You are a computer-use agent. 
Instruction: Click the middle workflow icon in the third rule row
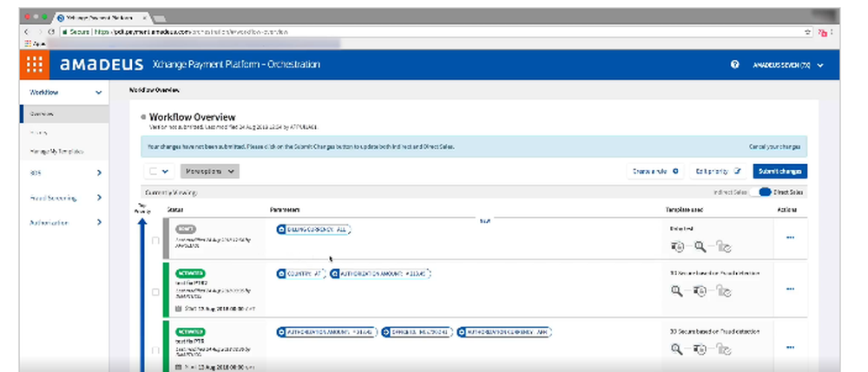click(x=700, y=349)
